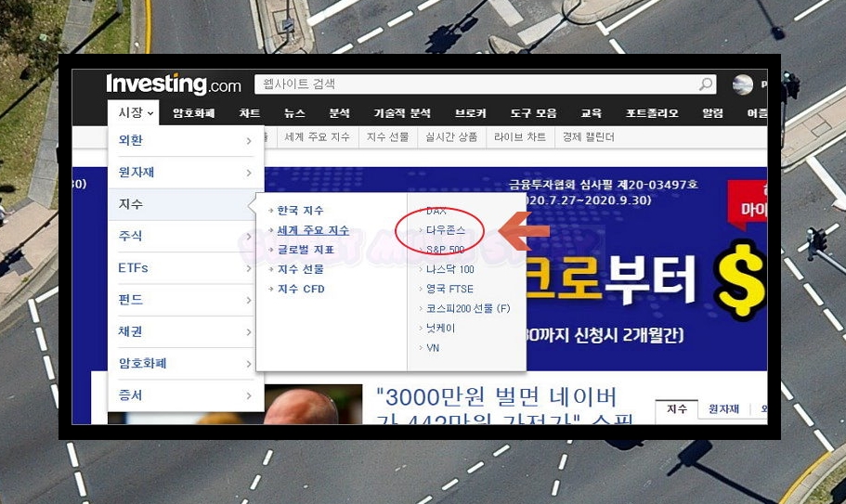Open the 나스닥 100 index link
This screenshot has width=846, height=504.
coord(450,269)
